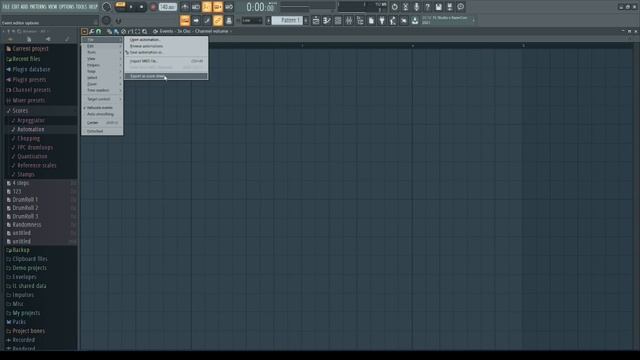Viewport: 640px width, 360px height.
Task: Expand the Target control submenu
Action: pos(102,99)
